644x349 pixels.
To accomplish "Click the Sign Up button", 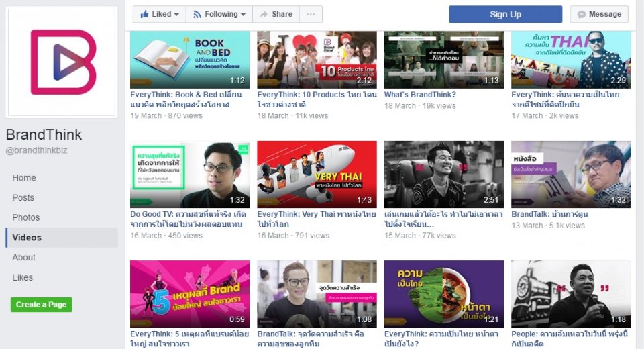I will [505, 14].
